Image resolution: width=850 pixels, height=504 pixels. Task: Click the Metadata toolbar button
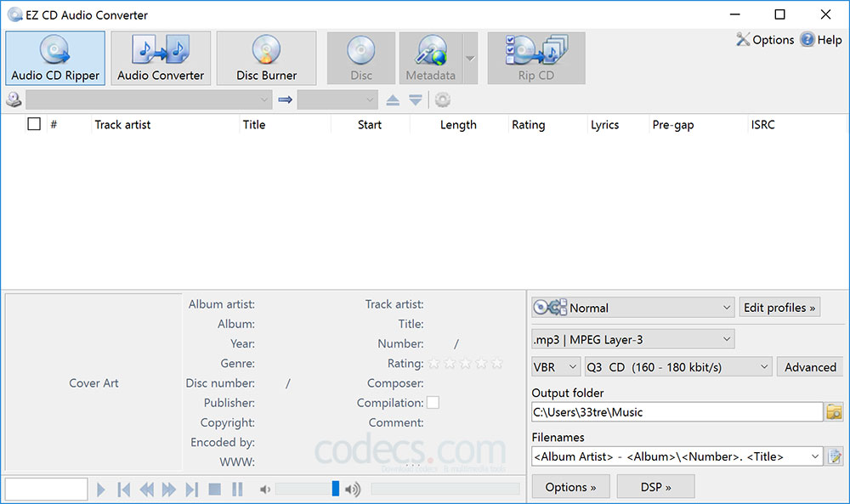click(431, 58)
